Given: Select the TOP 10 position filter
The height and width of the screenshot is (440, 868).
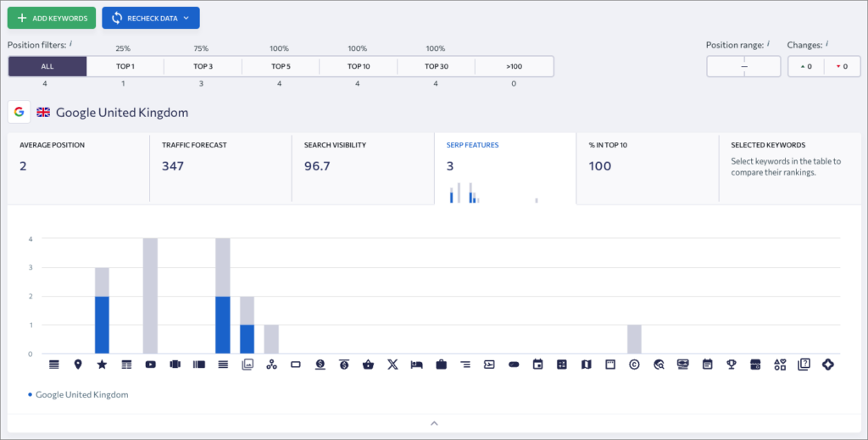Looking at the screenshot, I should click(359, 66).
